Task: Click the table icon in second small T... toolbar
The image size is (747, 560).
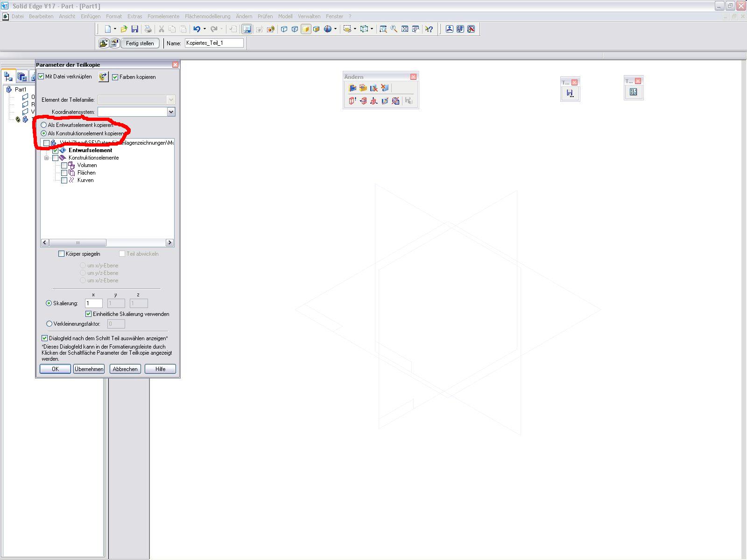Action: pyautogui.click(x=634, y=92)
